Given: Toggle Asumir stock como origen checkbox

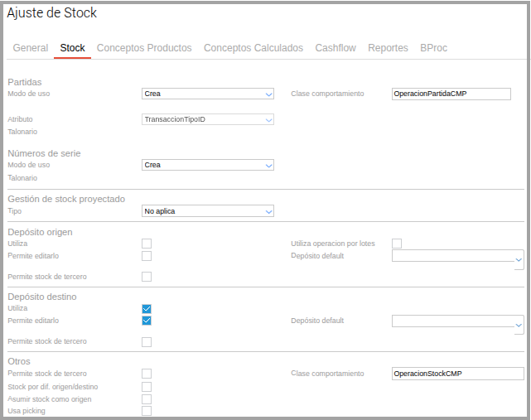Looking at the screenshot, I should click(147, 399).
